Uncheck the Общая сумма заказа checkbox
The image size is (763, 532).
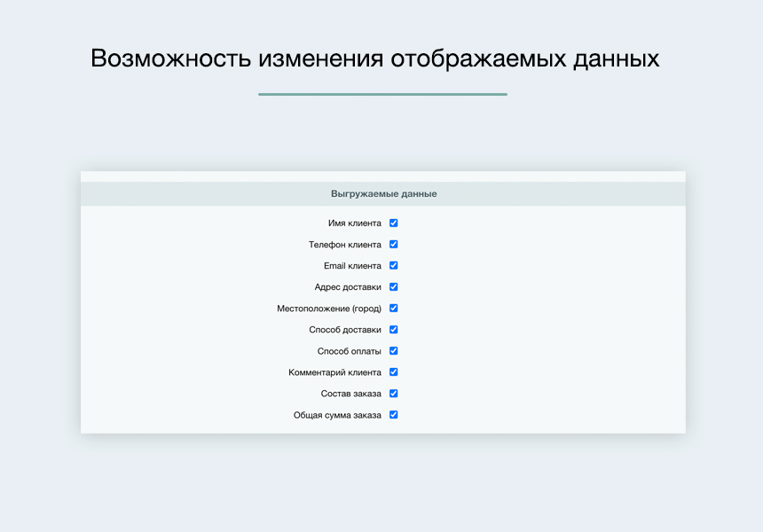[393, 414]
